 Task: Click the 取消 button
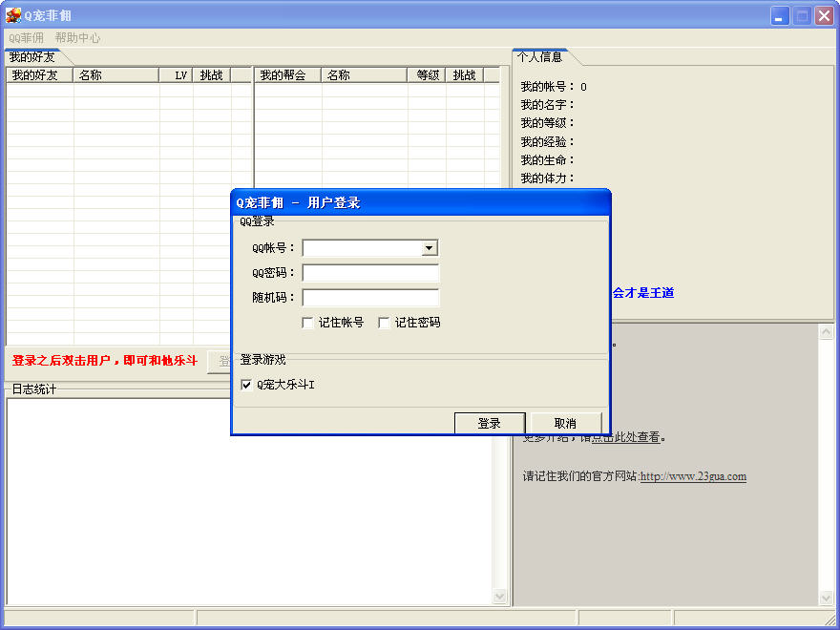click(x=566, y=423)
